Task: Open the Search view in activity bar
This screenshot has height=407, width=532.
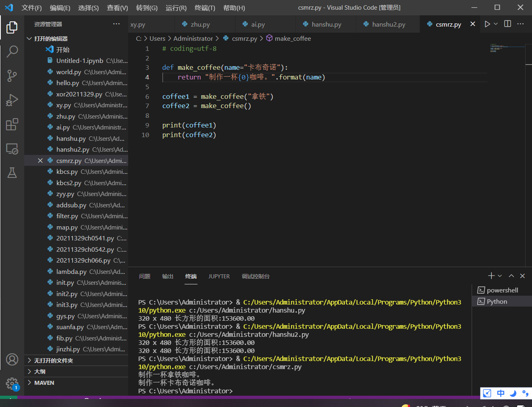Action: [12, 51]
